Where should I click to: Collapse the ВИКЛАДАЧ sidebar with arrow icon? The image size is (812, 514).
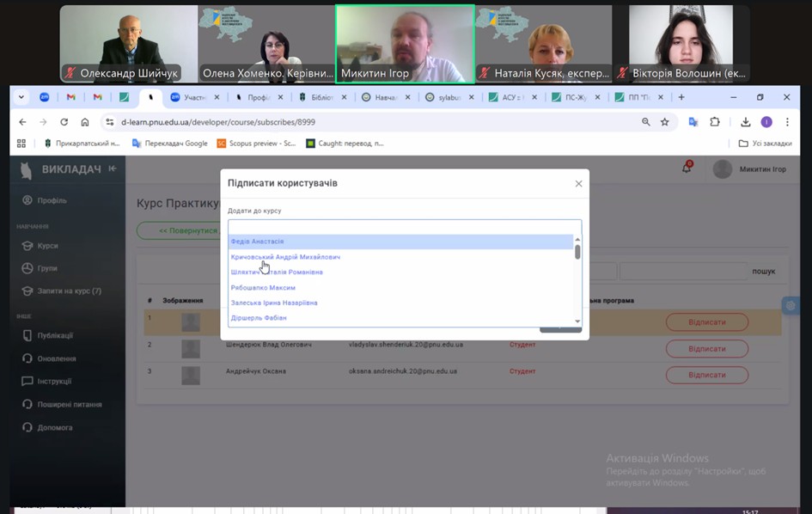113,168
